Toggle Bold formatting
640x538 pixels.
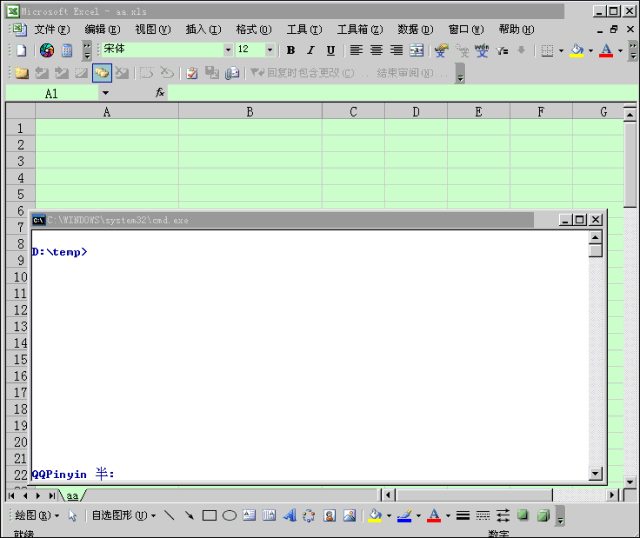[291, 50]
